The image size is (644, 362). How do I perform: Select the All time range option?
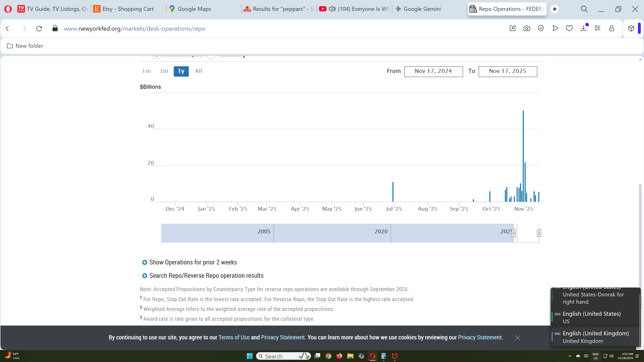coord(198,71)
